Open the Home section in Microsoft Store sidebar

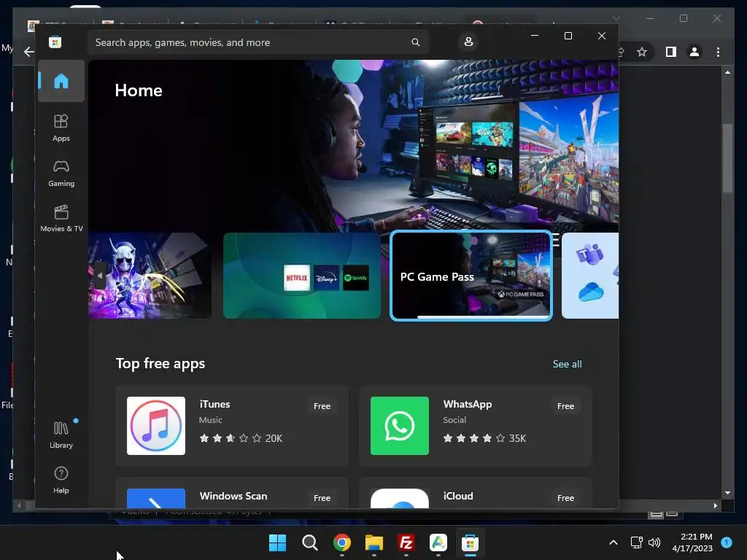click(61, 81)
